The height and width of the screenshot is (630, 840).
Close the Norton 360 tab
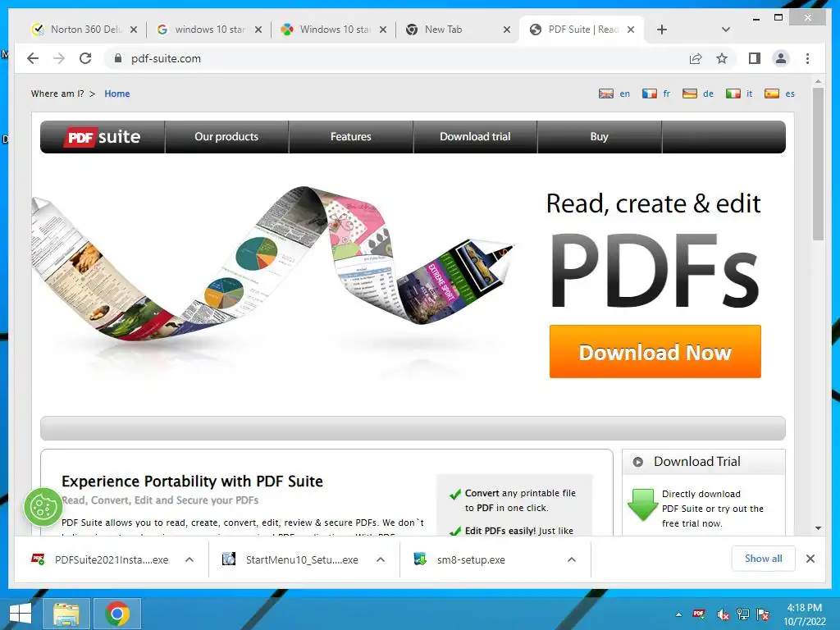coord(134,30)
